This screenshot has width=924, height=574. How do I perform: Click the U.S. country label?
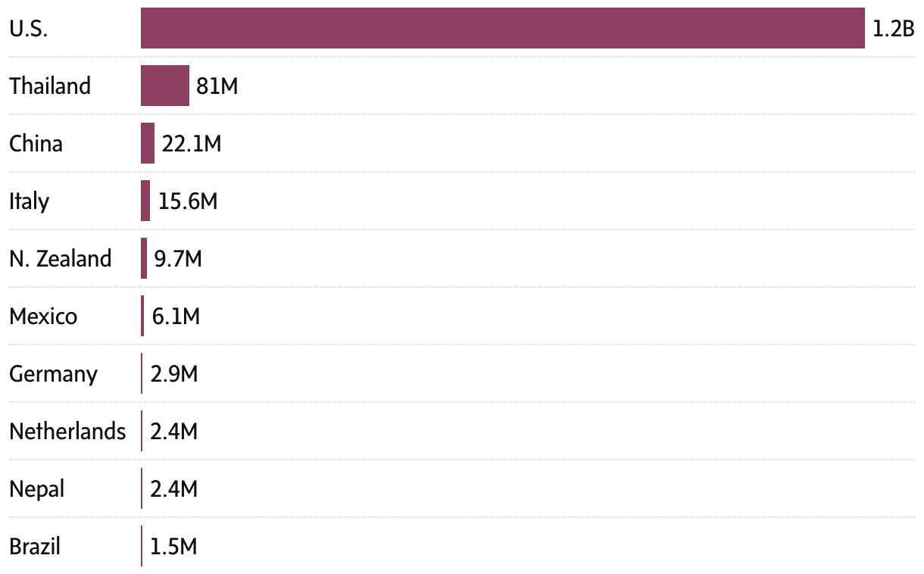point(28,29)
